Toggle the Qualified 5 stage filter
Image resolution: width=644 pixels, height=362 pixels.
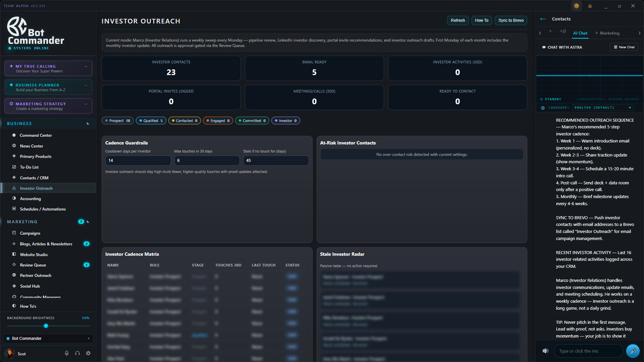[151, 121]
